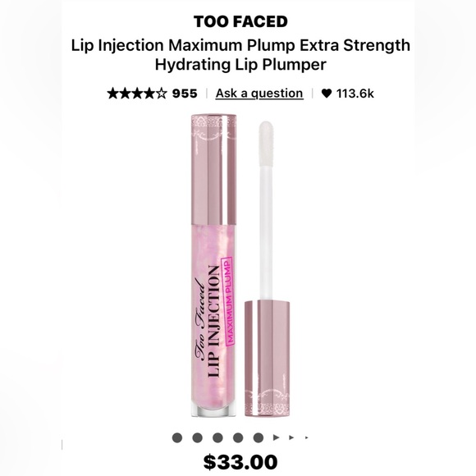Open the TOO FACED brand page
This screenshot has width=476, height=476.
pyautogui.click(x=240, y=21)
